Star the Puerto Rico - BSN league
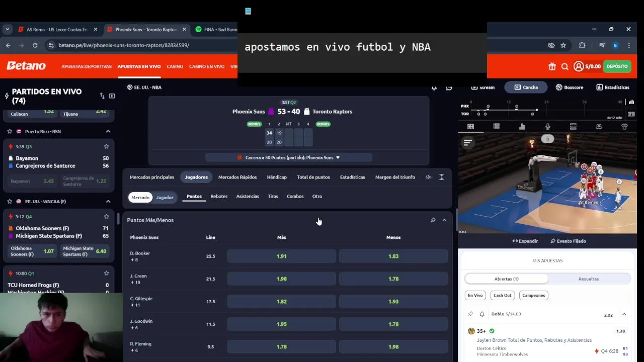644x362 pixels. [10, 131]
